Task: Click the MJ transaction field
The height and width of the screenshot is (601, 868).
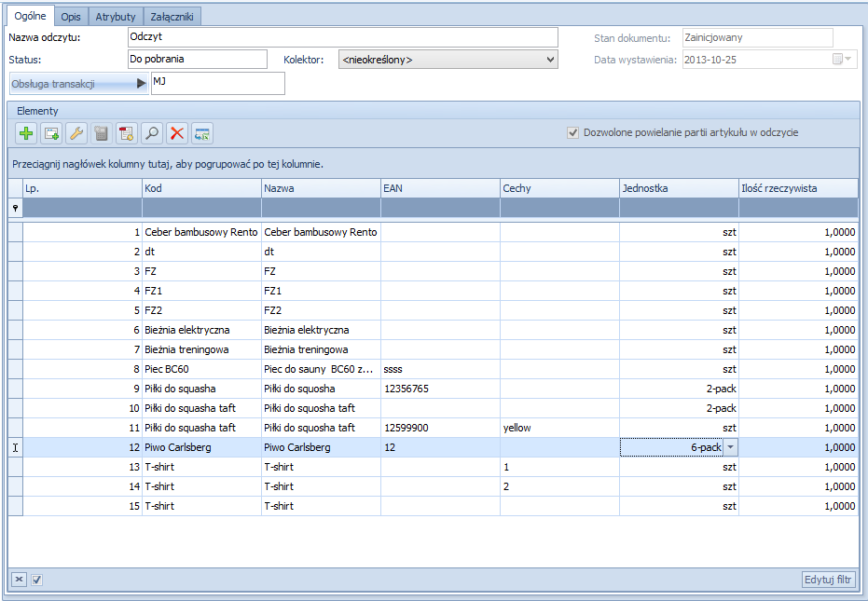Action: tap(217, 84)
